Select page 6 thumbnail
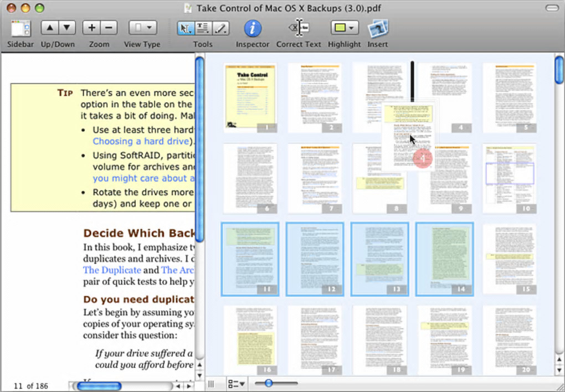Viewport: 565px width, 392px height. pos(250,179)
